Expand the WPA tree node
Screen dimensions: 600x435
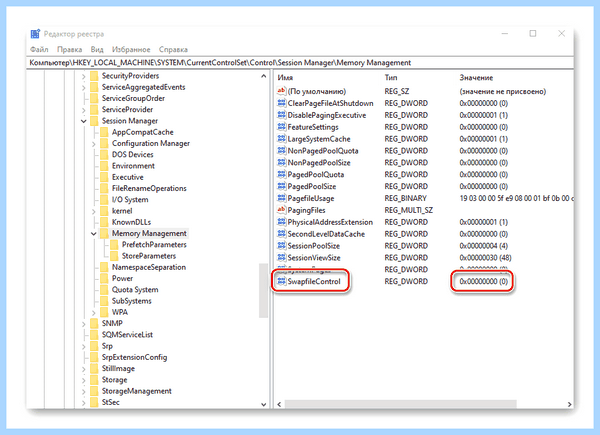click(x=94, y=313)
